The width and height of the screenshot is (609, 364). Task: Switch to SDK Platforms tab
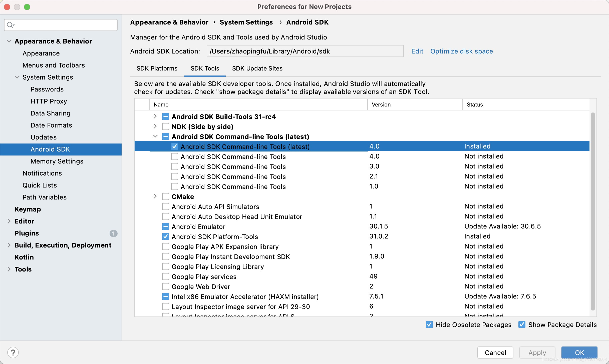157,68
